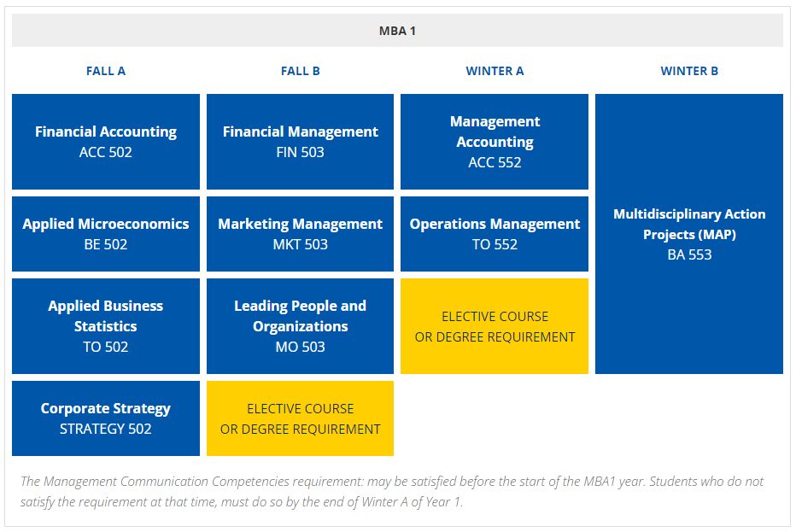This screenshot has width=796, height=532.
Task: Select Operations Management TO 552 tile
Action: [x=495, y=234]
